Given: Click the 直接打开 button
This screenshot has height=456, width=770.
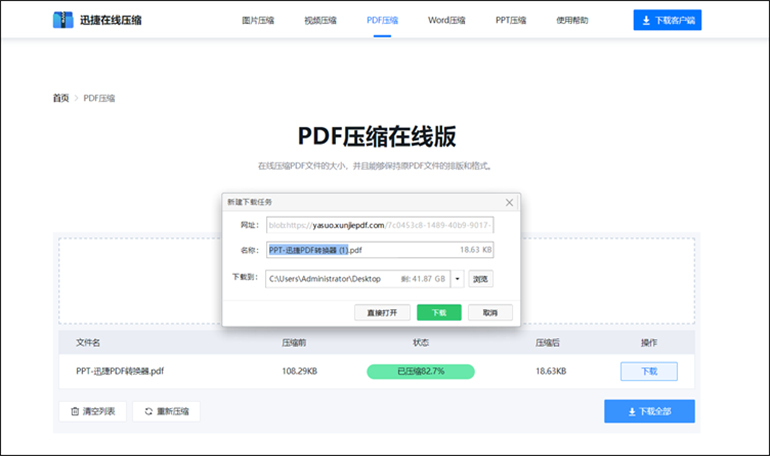Looking at the screenshot, I should click(382, 313).
